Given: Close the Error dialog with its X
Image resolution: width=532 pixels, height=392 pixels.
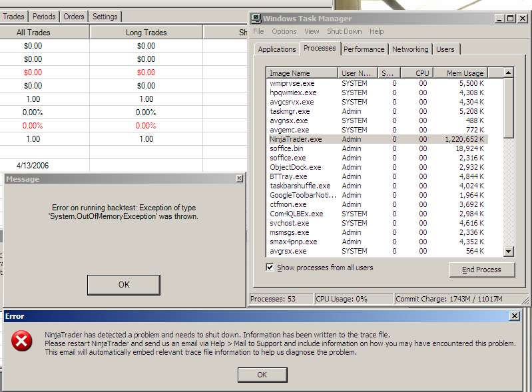Looking at the screenshot, I should coord(515,316).
